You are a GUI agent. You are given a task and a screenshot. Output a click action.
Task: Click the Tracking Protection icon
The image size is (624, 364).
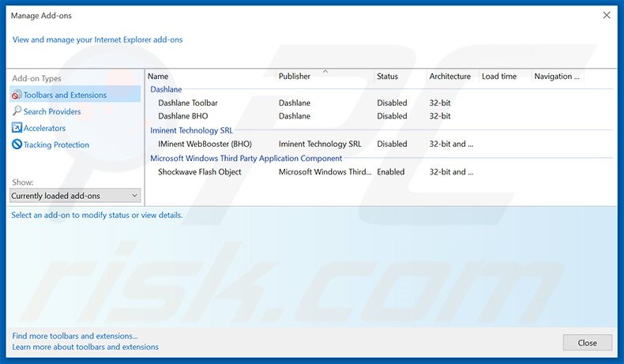17,145
